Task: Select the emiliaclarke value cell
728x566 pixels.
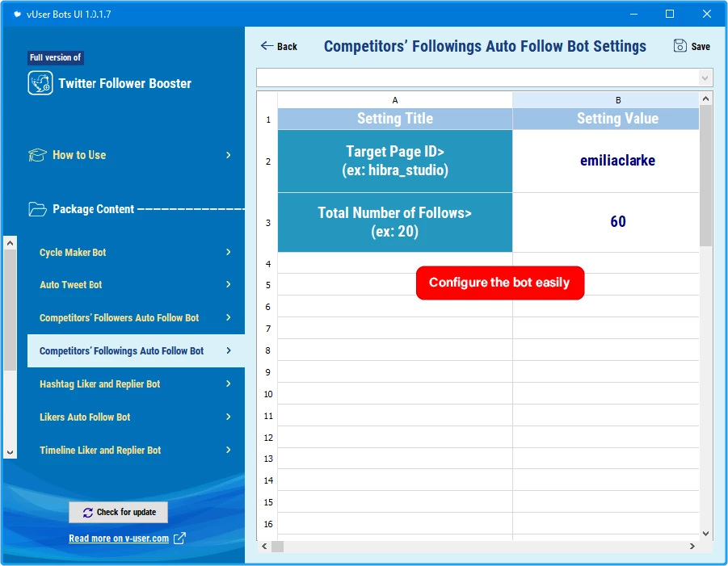Action: pos(605,161)
